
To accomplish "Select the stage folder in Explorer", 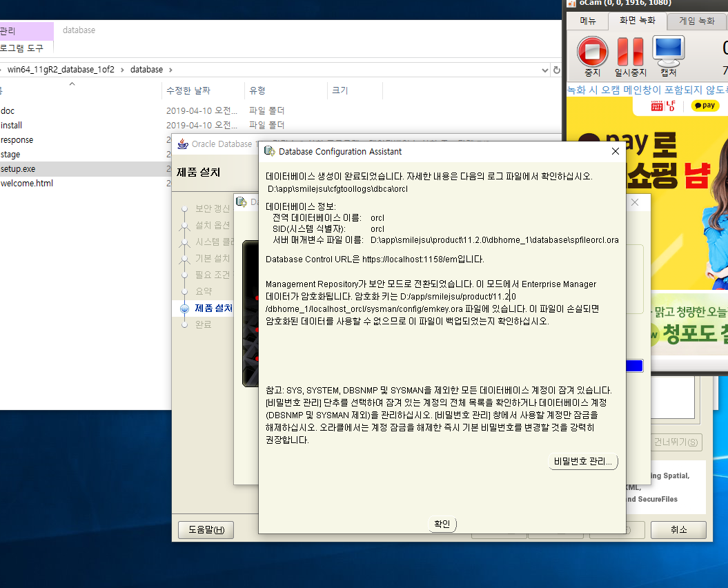I will [10, 154].
